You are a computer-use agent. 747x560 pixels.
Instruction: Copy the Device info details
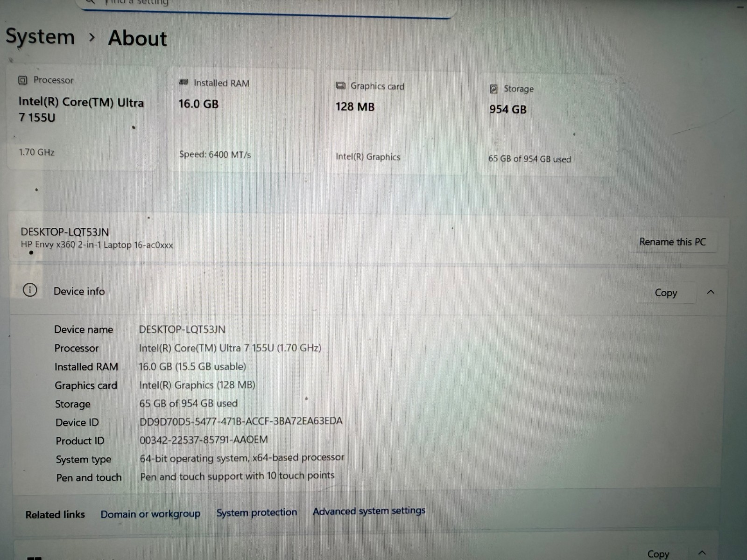[x=666, y=293]
